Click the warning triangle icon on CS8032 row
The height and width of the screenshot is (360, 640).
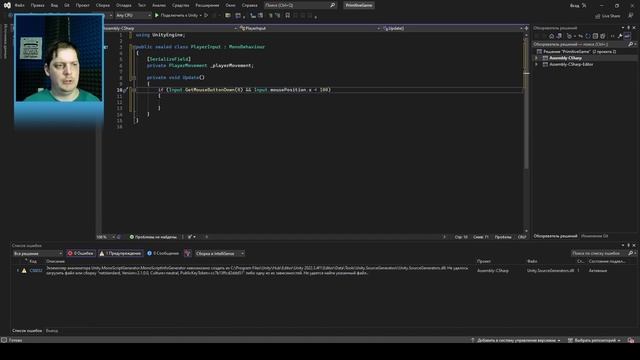(24, 270)
